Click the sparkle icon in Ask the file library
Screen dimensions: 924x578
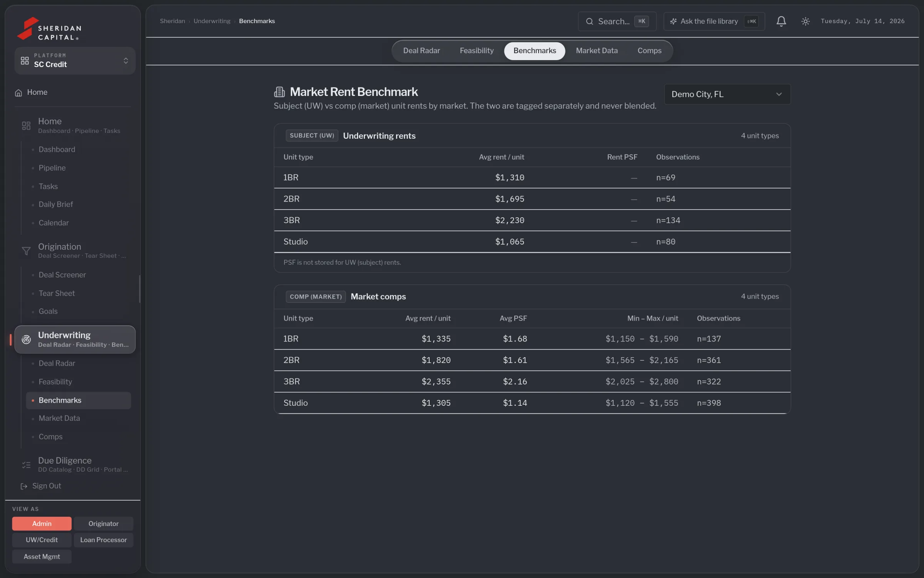pyautogui.click(x=673, y=21)
